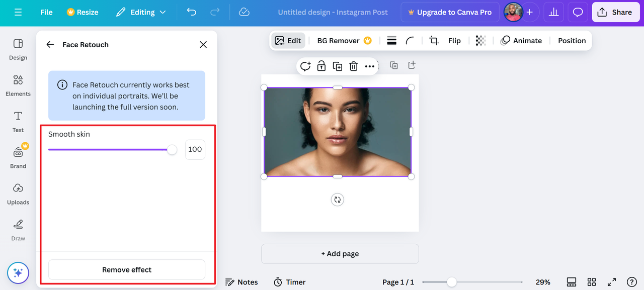Open BG Remover tool

point(344,41)
